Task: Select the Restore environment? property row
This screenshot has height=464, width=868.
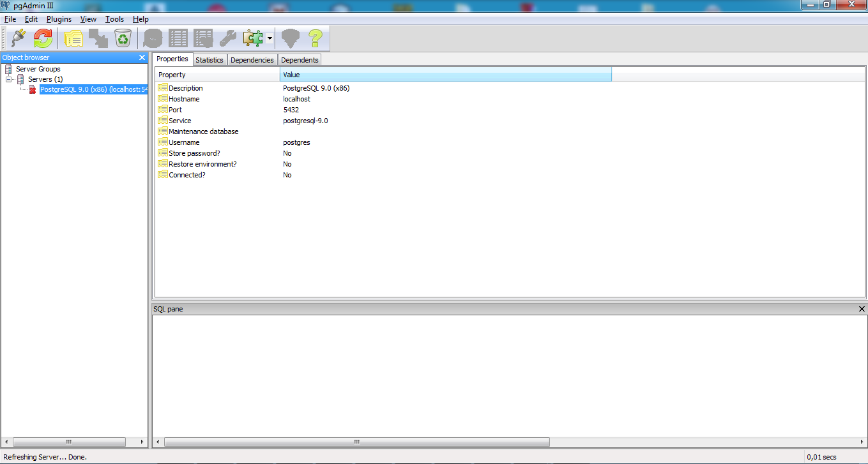Action: (x=383, y=164)
